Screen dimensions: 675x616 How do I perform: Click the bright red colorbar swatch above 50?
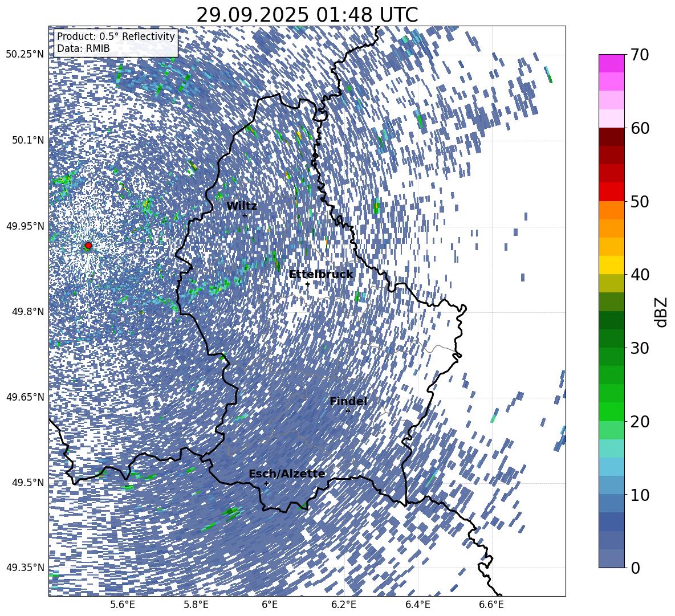click(x=611, y=192)
